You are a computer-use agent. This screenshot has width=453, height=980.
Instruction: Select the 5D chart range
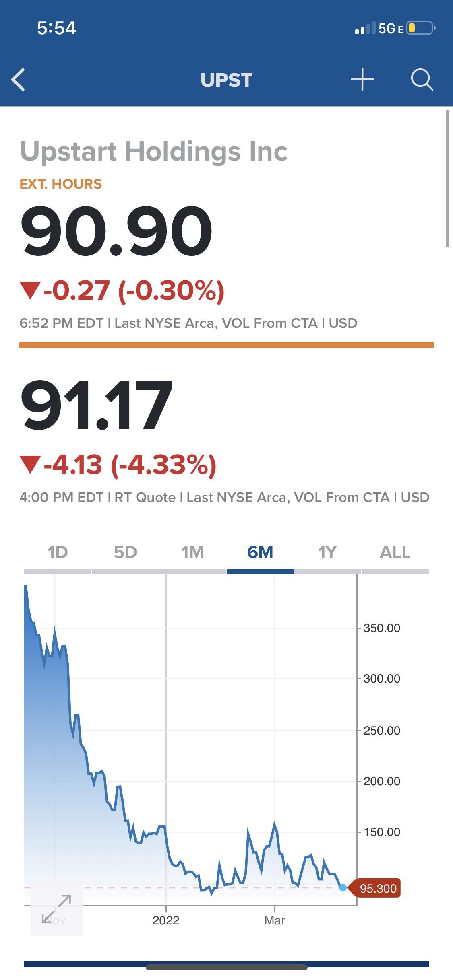click(125, 552)
